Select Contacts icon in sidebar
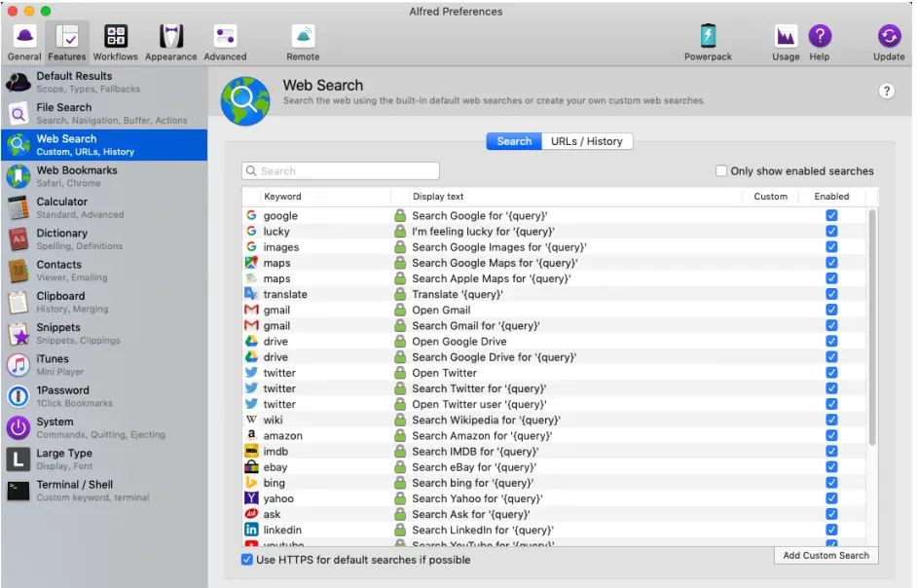This screenshot has width=917, height=588. [x=18, y=271]
